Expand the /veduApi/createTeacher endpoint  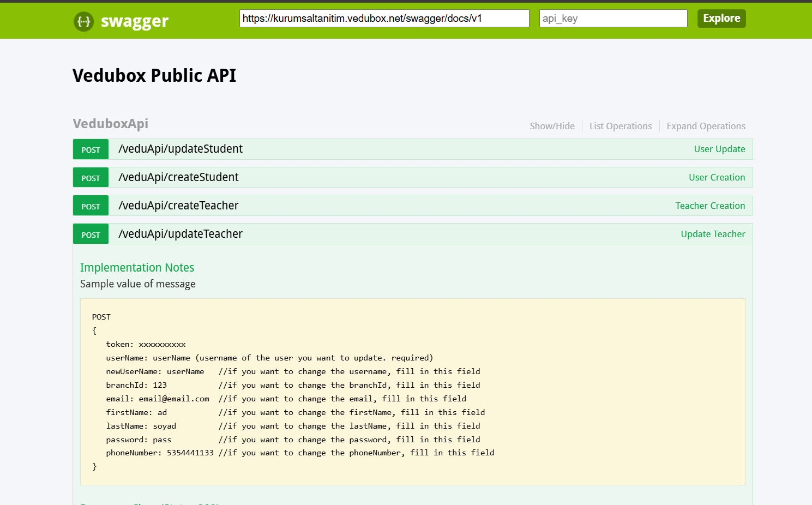178,206
